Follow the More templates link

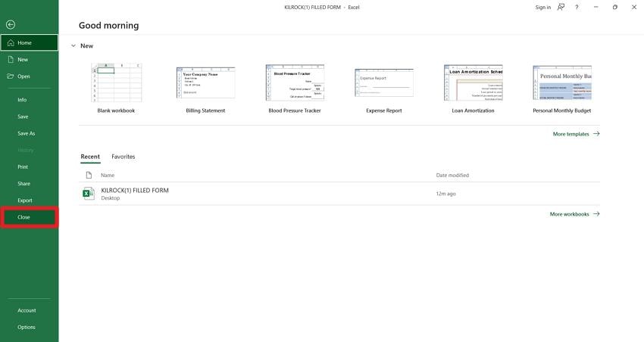point(576,134)
